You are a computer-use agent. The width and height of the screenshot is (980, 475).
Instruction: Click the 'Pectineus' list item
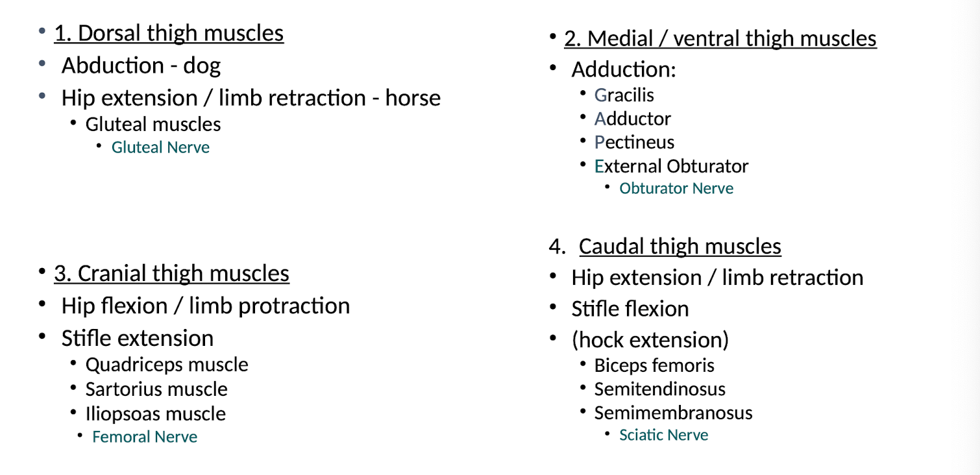pyautogui.click(x=634, y=142)
